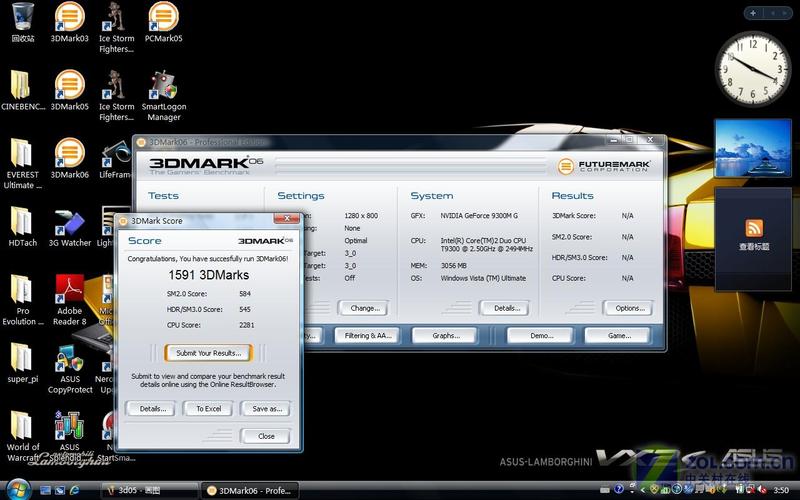The width and height of the screenshot is (800, 500).
Task: Open the HDTach folder icon
Action: coord(22,227)
